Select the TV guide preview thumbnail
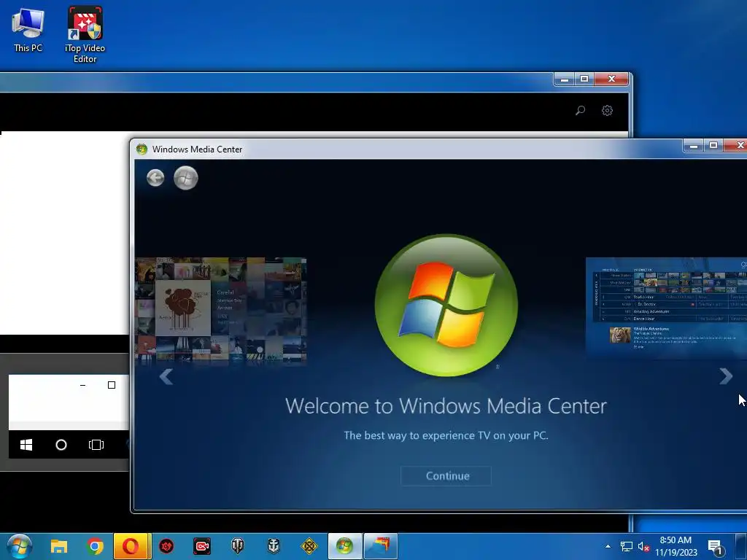 (x=666, y=307)
